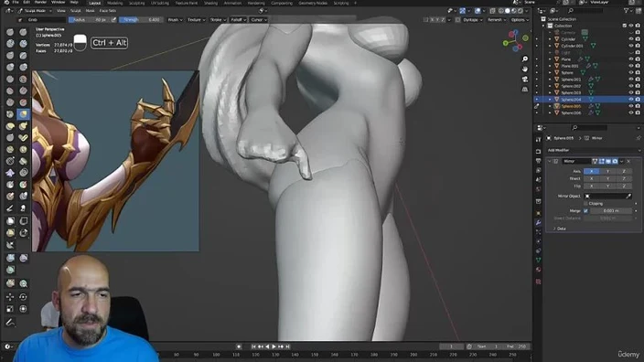Toggle camera view viewport gizmo
The width and height of the screenshot is (644, 362).
pyautogui.click(x=525, y=79)
